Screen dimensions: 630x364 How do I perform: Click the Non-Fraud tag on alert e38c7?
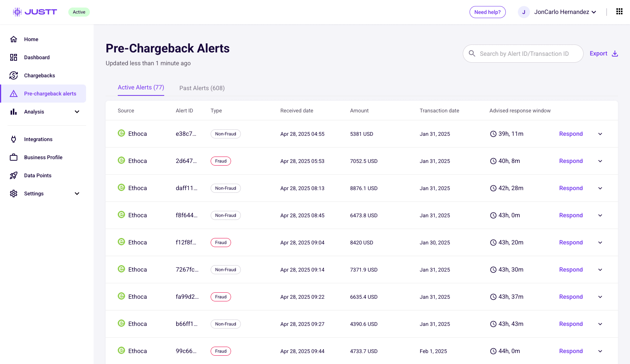[225, 134]
